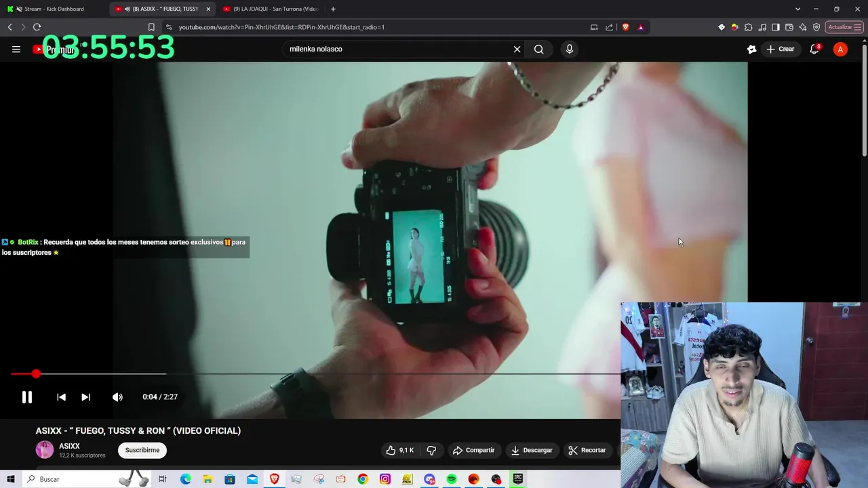Click the YouTube page vertical scrollbar

pyautogui.click(x=864, y=100)
